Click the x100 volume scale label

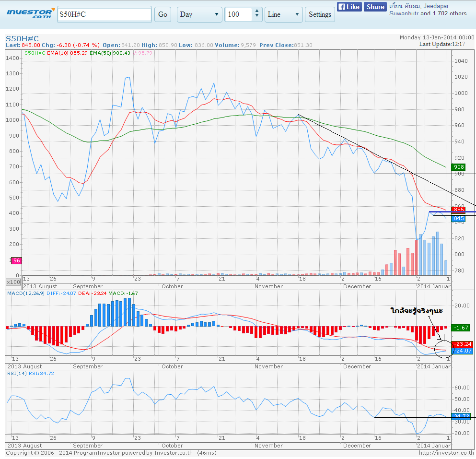13,282
